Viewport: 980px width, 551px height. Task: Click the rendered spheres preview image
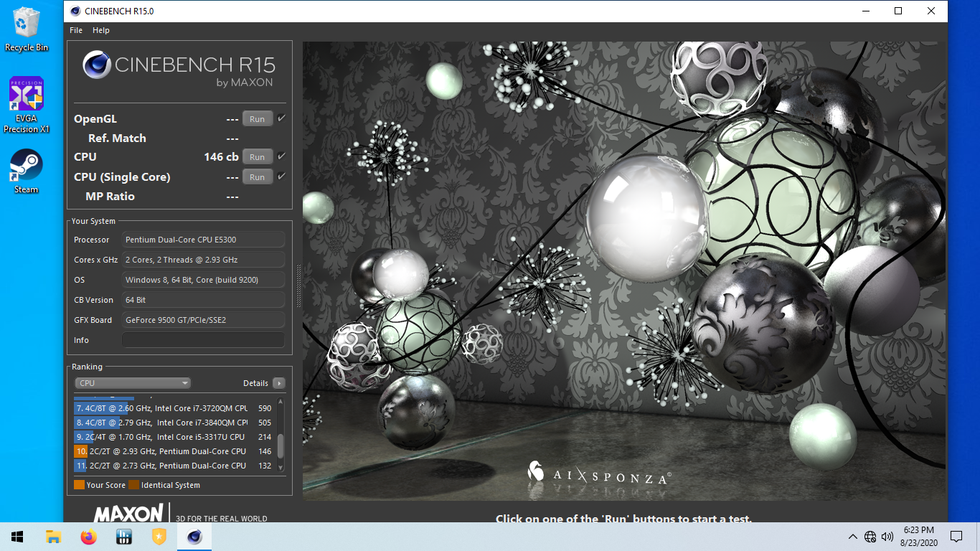[x=624, y=271]
